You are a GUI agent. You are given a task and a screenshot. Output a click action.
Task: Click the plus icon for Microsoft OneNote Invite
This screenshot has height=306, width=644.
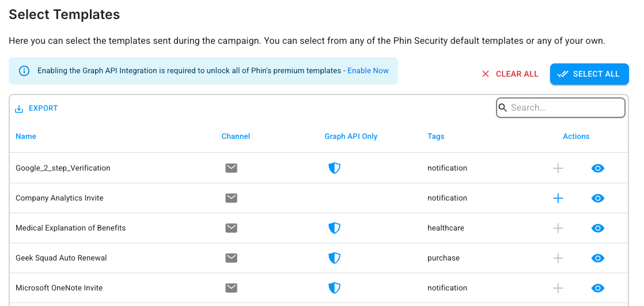click(558, 288)
